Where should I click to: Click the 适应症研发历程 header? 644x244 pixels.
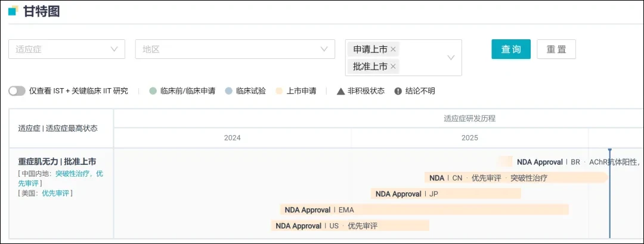[469, 118]
